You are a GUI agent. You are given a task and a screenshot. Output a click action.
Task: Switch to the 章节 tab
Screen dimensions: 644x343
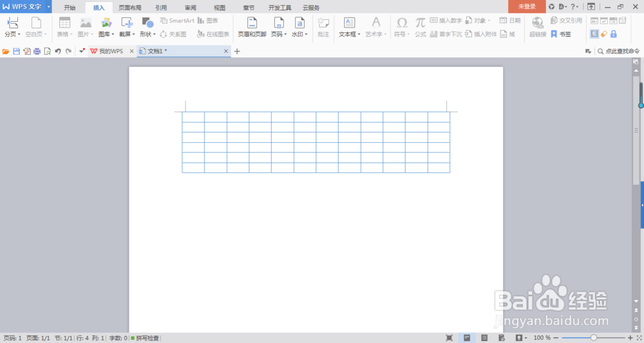(249, 7)
